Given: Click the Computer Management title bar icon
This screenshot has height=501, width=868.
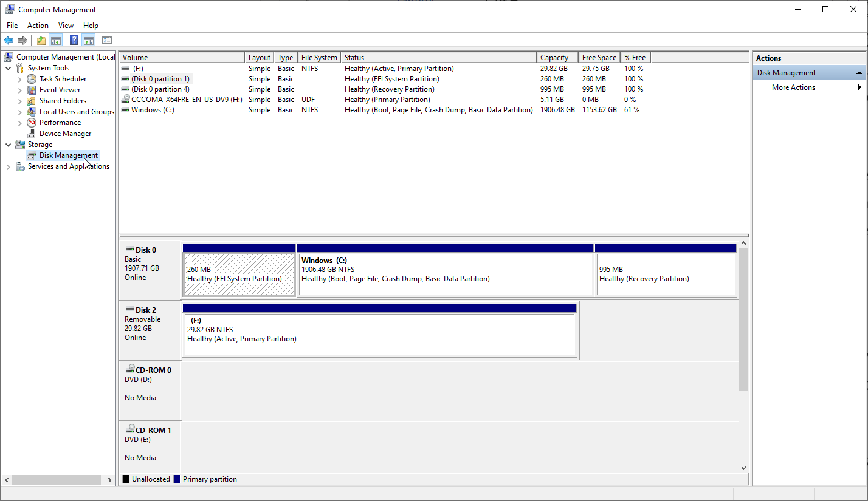Looking at the screenshot, I should point(10,9).
